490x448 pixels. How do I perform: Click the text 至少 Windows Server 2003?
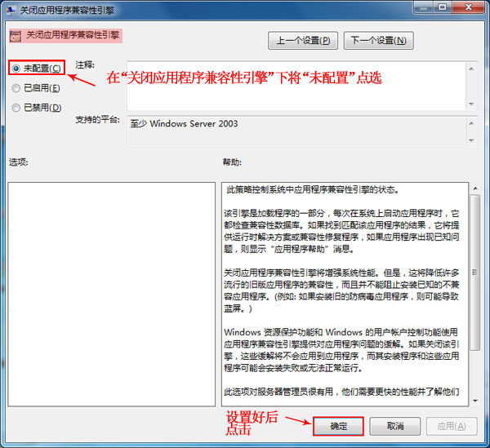click(x=184, y=124)
